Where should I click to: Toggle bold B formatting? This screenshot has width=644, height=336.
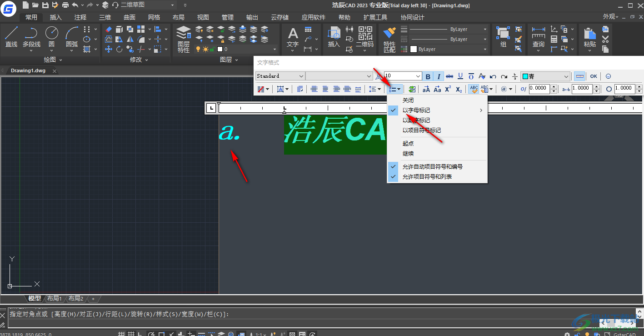click(428, 76)
